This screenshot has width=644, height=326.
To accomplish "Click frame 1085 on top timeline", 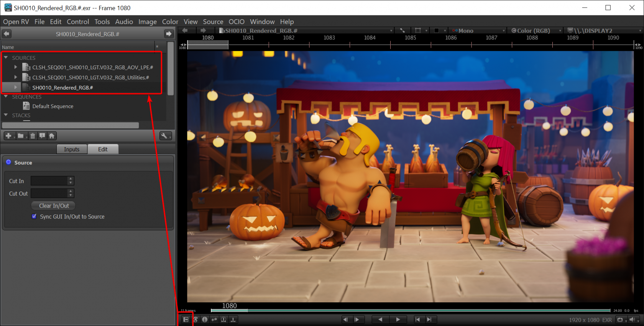I will click(411, 38).
